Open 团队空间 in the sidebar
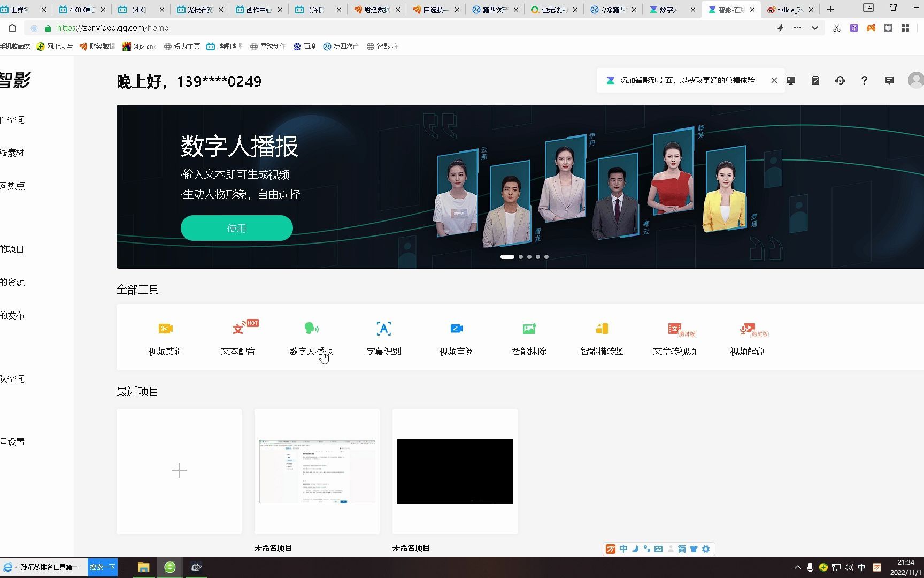Screen dimensions: 924x578 (12, 378)
